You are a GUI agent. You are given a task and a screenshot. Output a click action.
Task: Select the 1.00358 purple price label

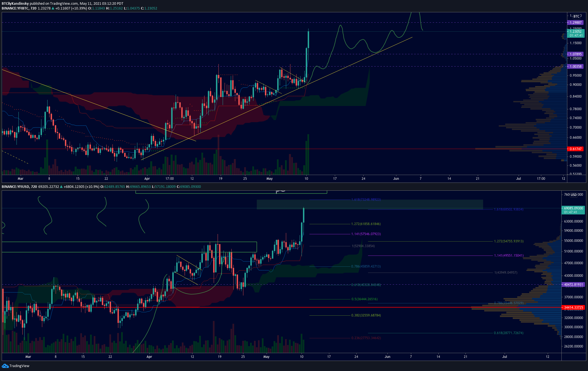coord(576,67)
